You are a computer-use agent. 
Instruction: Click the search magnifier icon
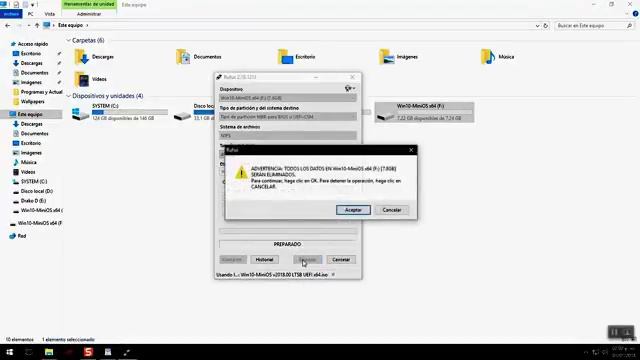629,25
